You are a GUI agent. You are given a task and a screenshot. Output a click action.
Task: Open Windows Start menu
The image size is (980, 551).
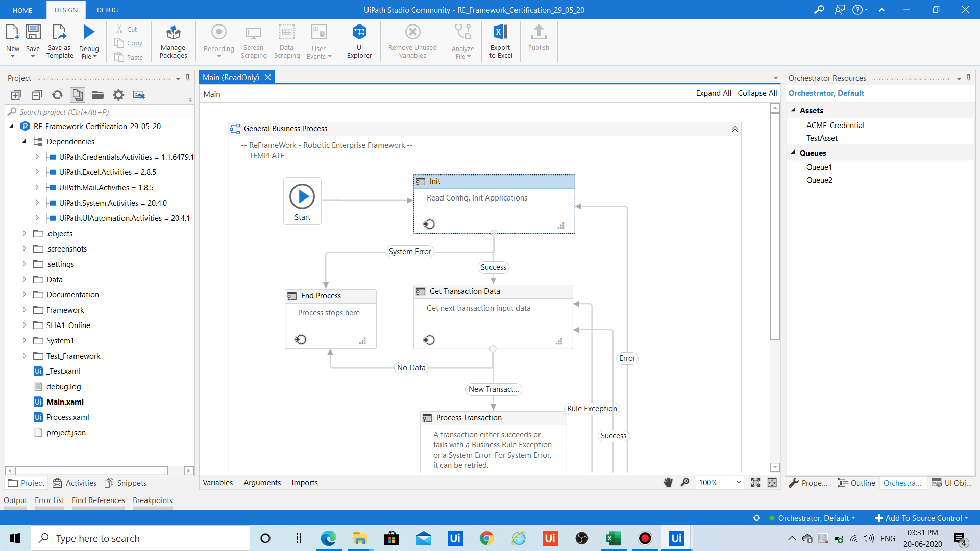(x=15, y=538)
